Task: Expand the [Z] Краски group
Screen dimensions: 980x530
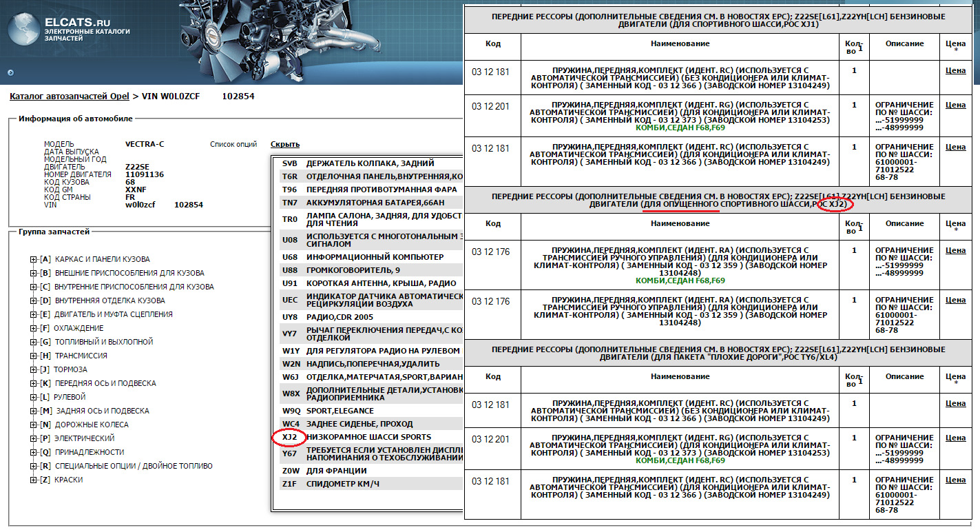Action: pyautogui.click(x=33, y=480)
